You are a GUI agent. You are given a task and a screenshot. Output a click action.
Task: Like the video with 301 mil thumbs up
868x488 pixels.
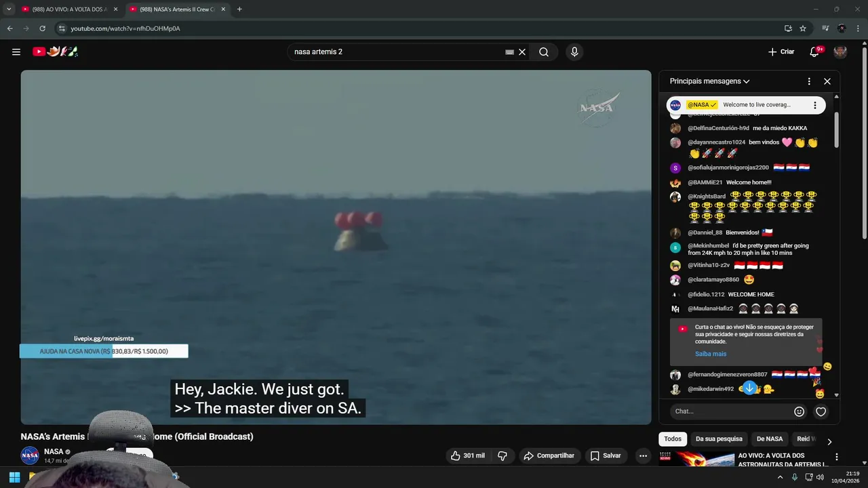pos(468,455)
